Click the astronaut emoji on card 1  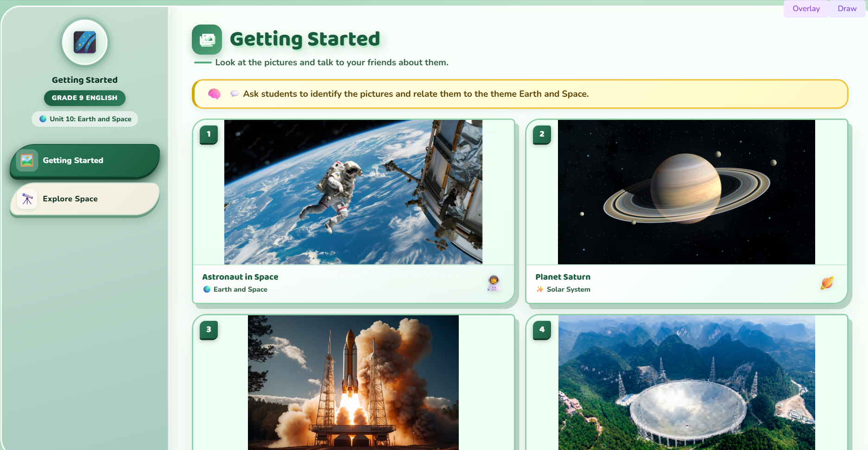click(494, 283)
